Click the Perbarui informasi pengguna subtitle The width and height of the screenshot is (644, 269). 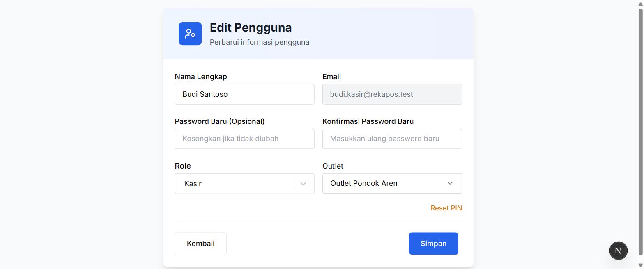(260, 42)
